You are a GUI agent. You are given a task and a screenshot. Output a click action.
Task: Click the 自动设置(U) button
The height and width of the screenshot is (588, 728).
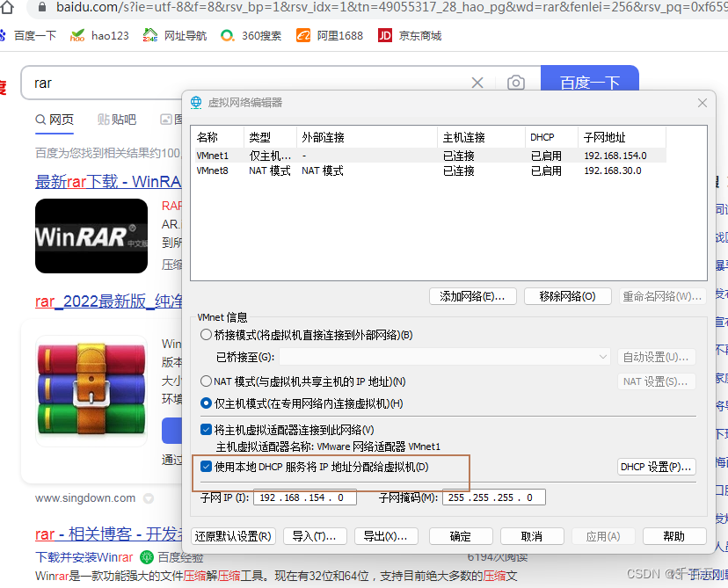(656, 357)
